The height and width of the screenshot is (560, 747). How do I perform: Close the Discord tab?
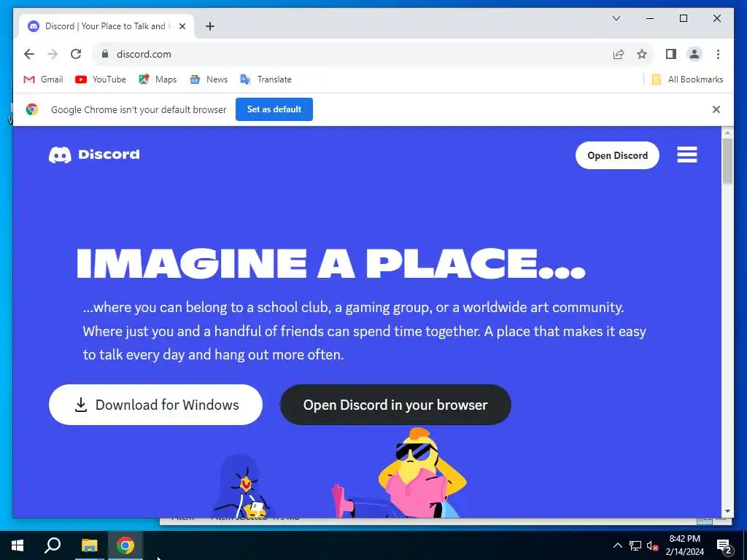coord(182,26)
